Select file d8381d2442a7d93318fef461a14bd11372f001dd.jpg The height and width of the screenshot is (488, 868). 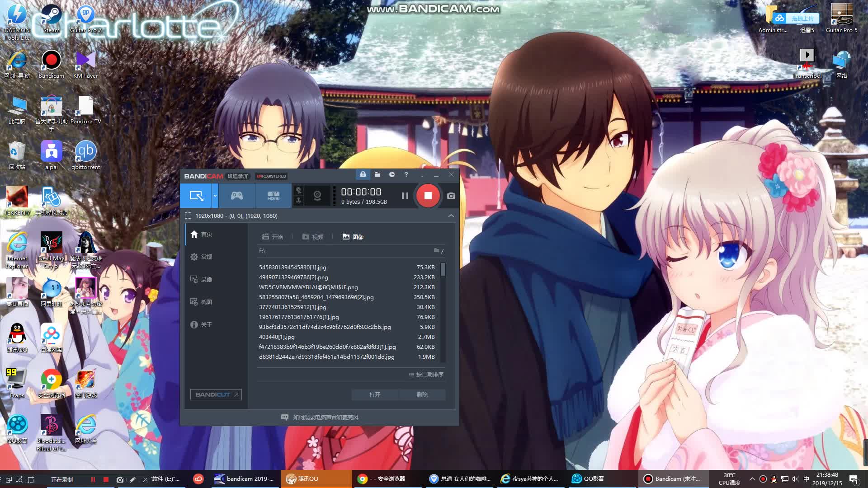tap(347, 357)
